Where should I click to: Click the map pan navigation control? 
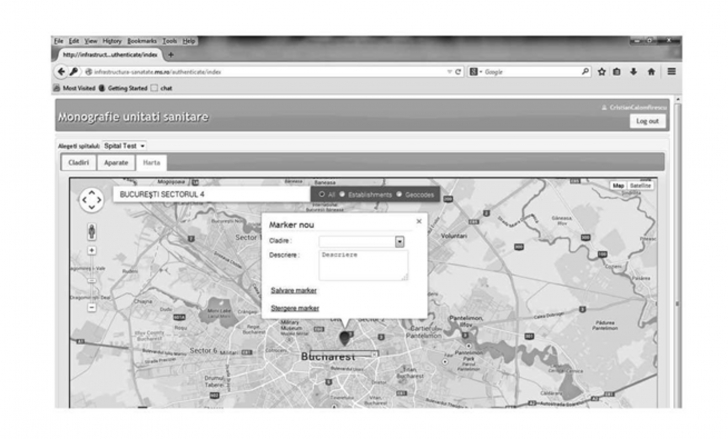click(x=91, y=200)
